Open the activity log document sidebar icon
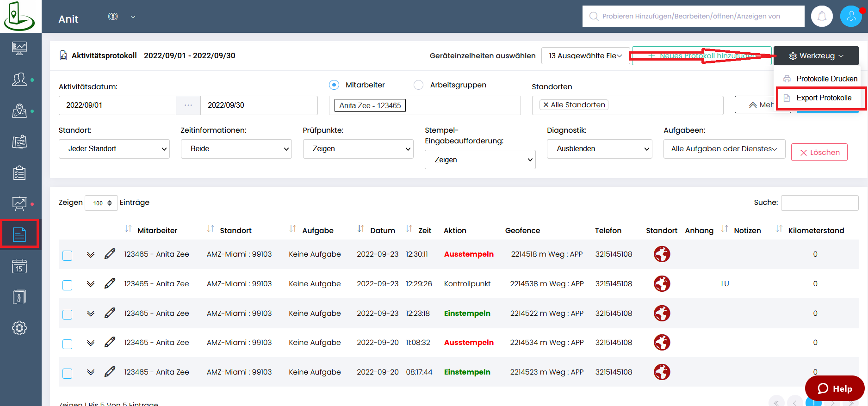 point(19,234)
